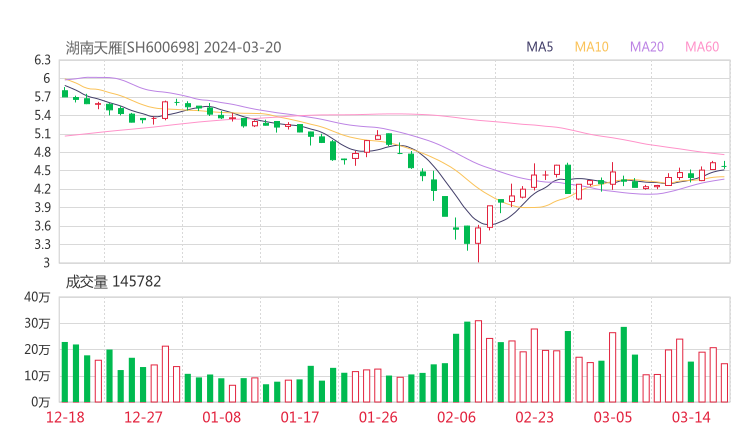Viewport: 740px width, 440px height.
Task: Click the 03-05 date axis label
Action: pos(613,417)
